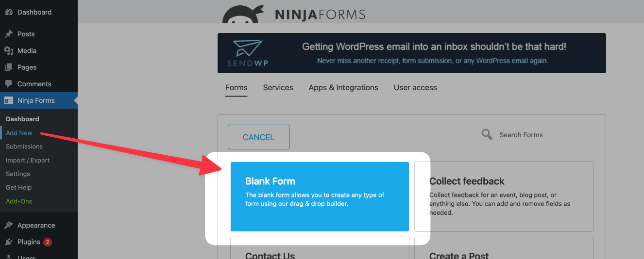Click the Ninja Forms menu icon
This screenshot has width=644, height=259.
coord(9,100)
